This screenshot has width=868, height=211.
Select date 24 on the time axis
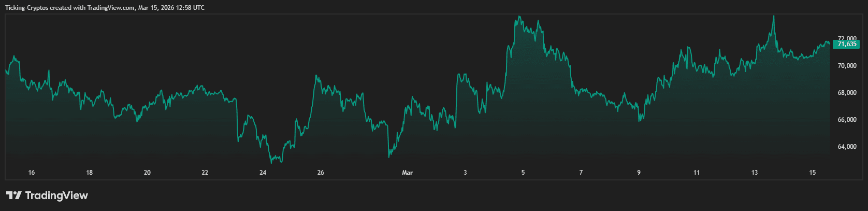tap(263, 173)
